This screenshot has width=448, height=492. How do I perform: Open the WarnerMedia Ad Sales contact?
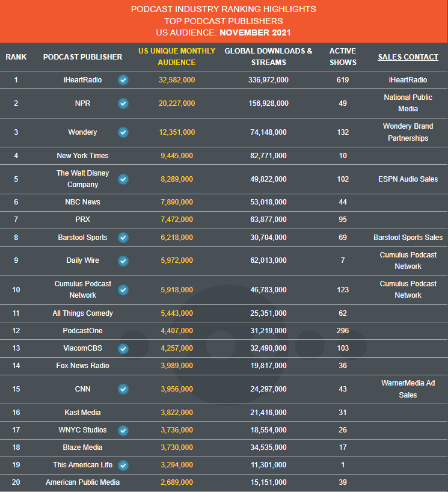tap(408, 389)
